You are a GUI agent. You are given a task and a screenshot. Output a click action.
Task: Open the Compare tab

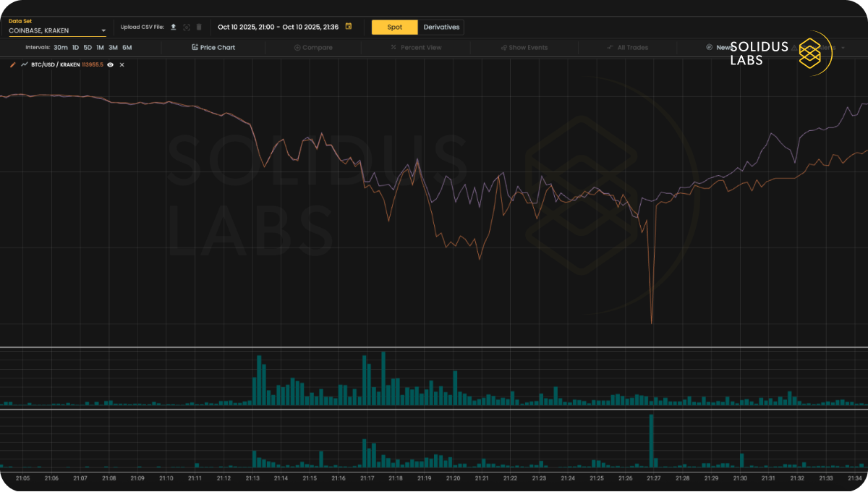313,48
